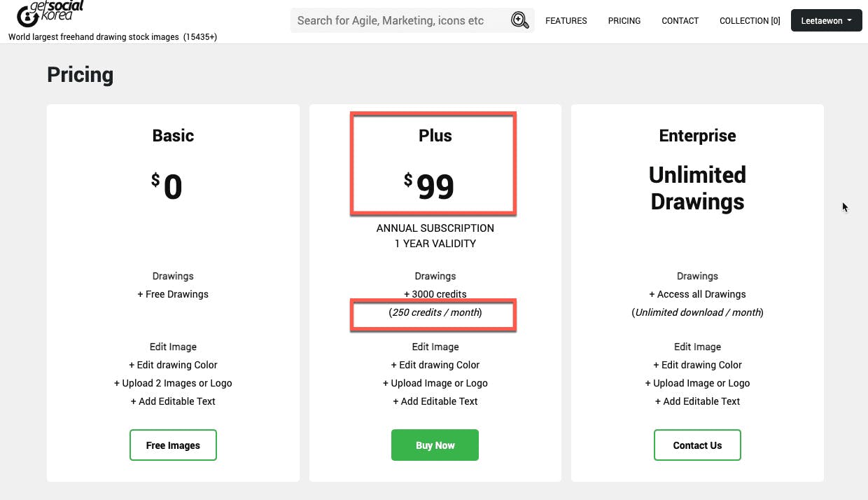Click the 250 credits / month note
Screen dimensions: 868x500
tap(435, 312)
